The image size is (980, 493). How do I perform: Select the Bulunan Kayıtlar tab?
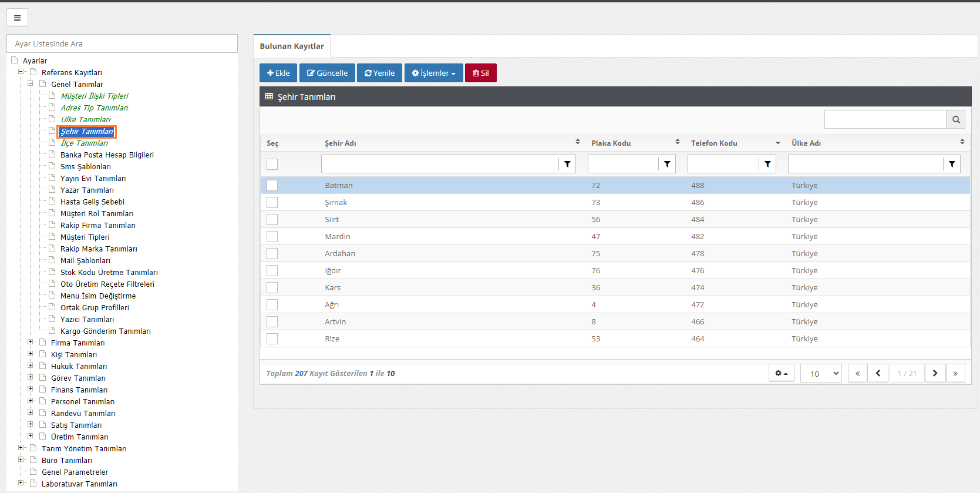292,46
